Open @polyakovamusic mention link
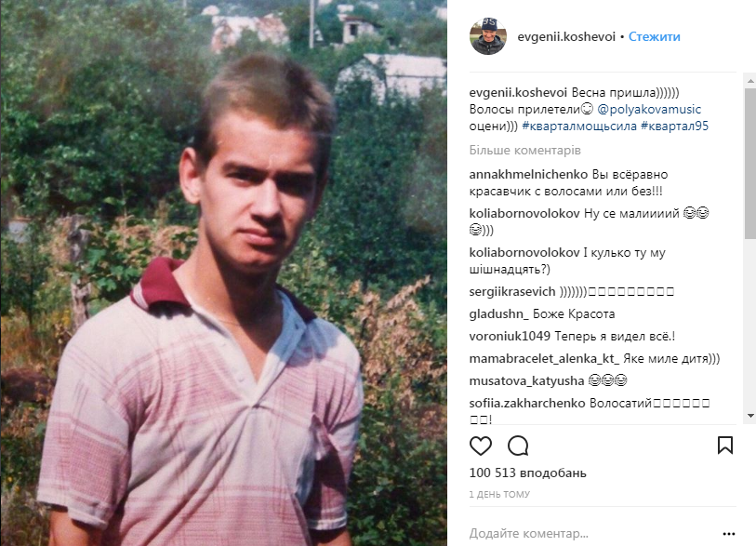The width and height of the screenshot is (756, 546). [649, 110]
